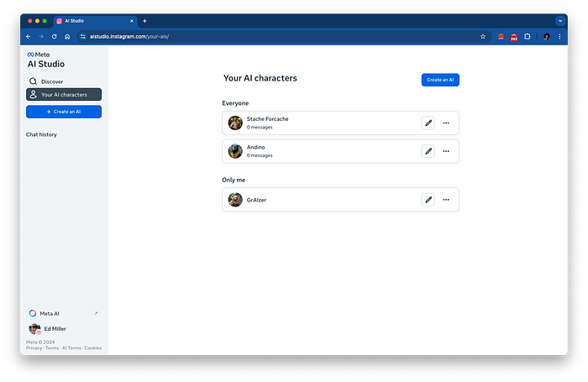Screen dimensions: 588x382
Task: Click the browser profile avatar icon
Action: (547, 36)
